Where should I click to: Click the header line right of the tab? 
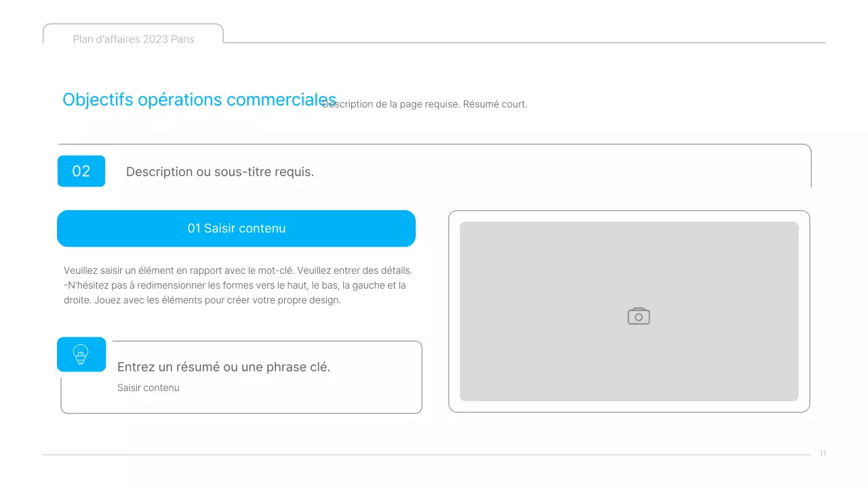coord(524,43)
